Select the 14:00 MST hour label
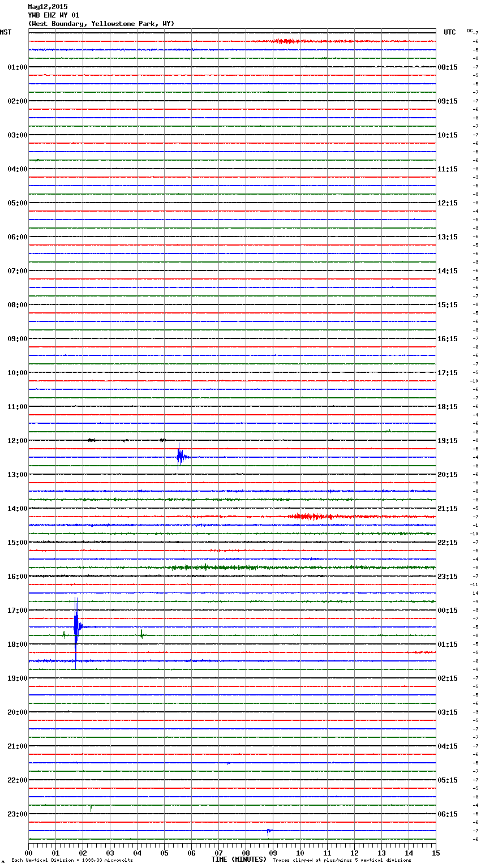Viewport: 481px width, 868px height. click(x=17, y=509)
